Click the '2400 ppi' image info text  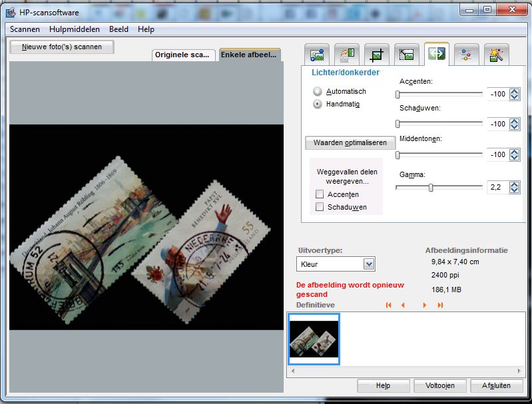(445, 275)
